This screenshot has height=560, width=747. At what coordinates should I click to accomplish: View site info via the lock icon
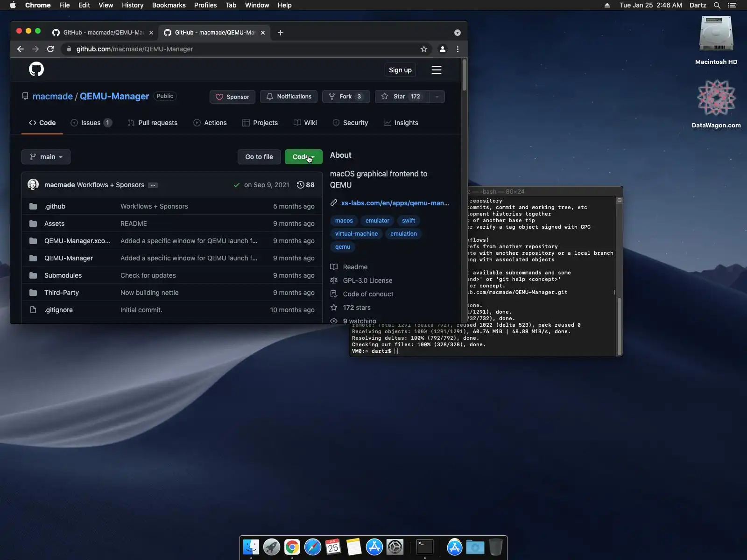[69, 49]
